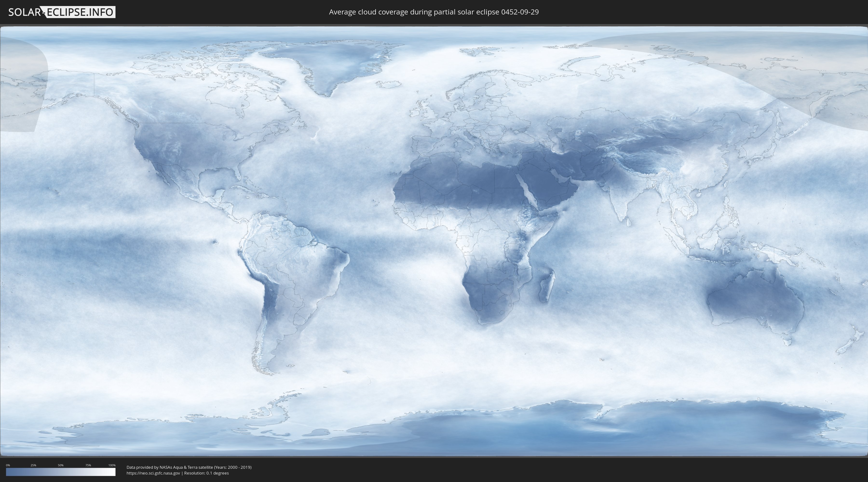This screenshot has width=868, height=482.
Task: Click the eclipse map title text
Action: coord(434,12)
